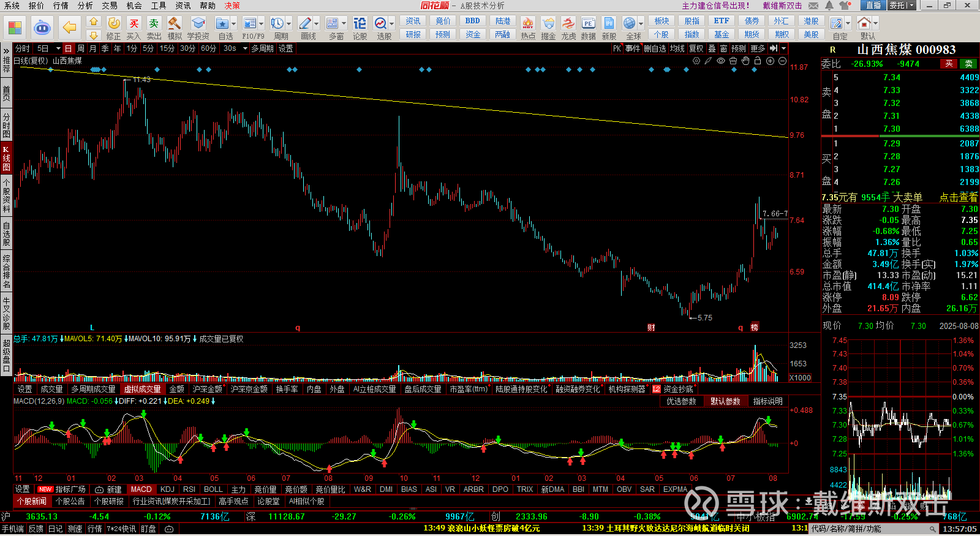Click the 买入 buy icon

click(134, 23)
